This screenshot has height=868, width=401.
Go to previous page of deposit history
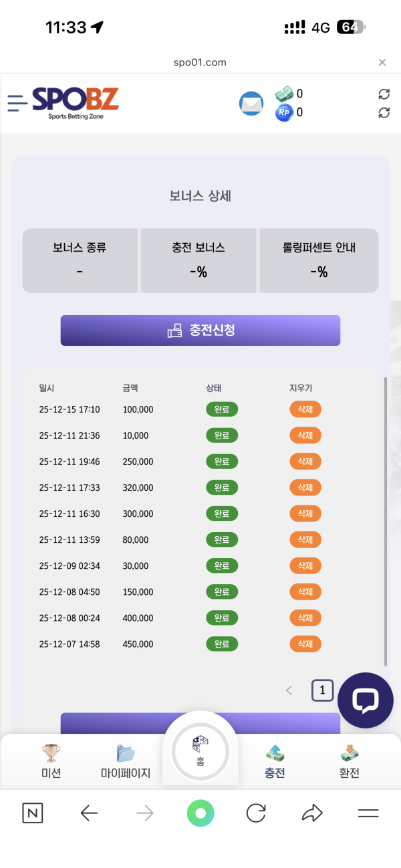pos(289,690)
